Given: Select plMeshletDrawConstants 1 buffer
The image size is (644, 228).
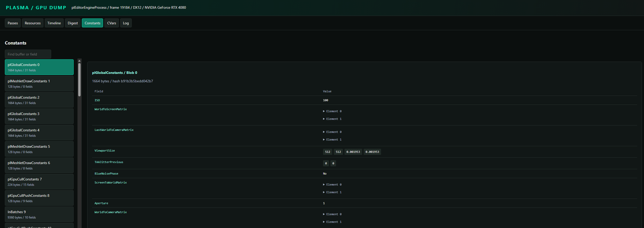Looking at the screenshot, I should click(39, 84).
